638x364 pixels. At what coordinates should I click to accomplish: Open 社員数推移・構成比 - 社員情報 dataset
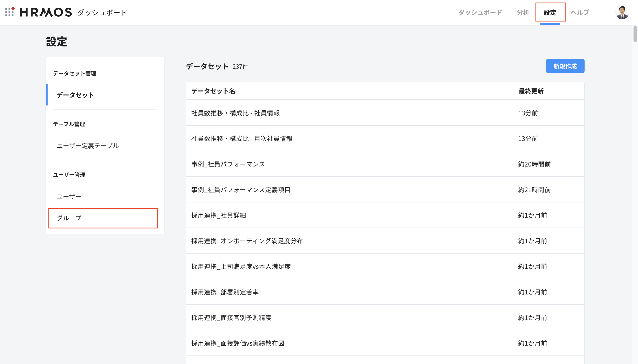coord(235,113)
